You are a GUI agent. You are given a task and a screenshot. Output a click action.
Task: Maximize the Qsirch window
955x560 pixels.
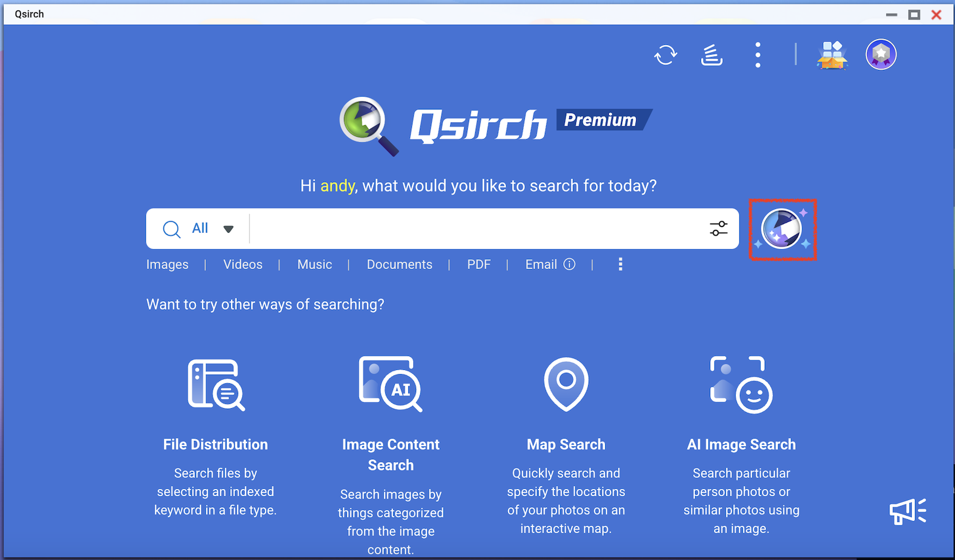tap(914, 15)
